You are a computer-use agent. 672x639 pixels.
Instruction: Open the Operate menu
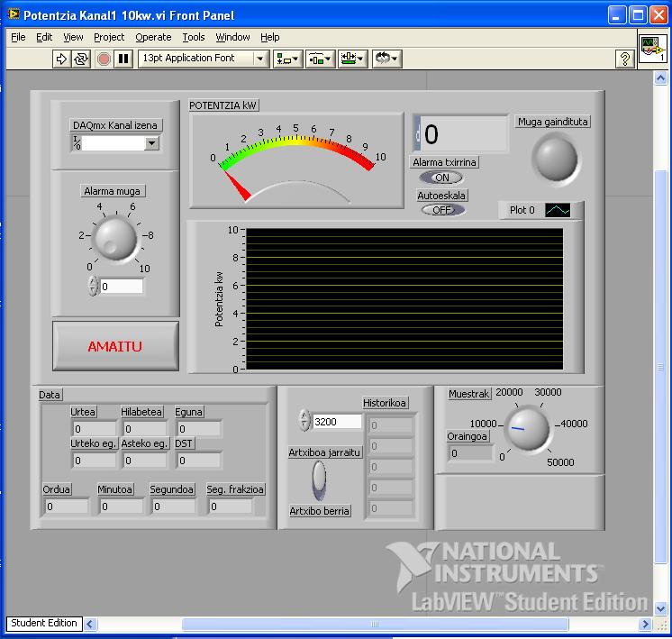point(153,37)
